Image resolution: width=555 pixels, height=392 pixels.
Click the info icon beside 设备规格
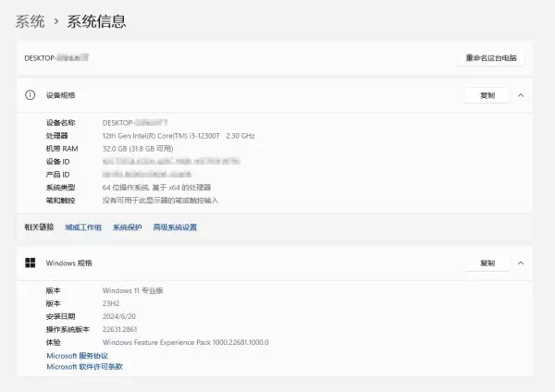pyautogui.click(x=31, y=95)
